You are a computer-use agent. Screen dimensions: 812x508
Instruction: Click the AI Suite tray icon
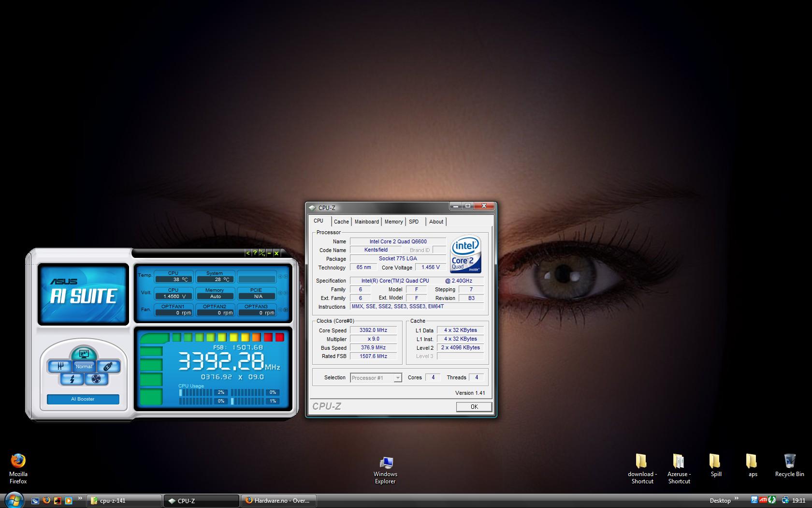click(x=754, y=500)
